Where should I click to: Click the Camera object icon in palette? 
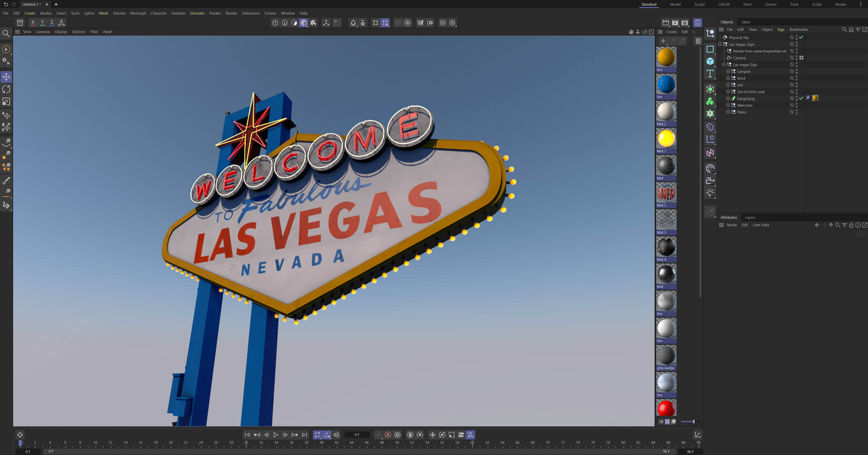[x=710, y=181]
